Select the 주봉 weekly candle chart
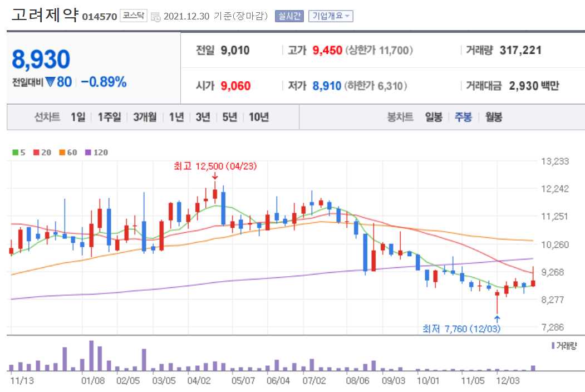 coord(463,117)
